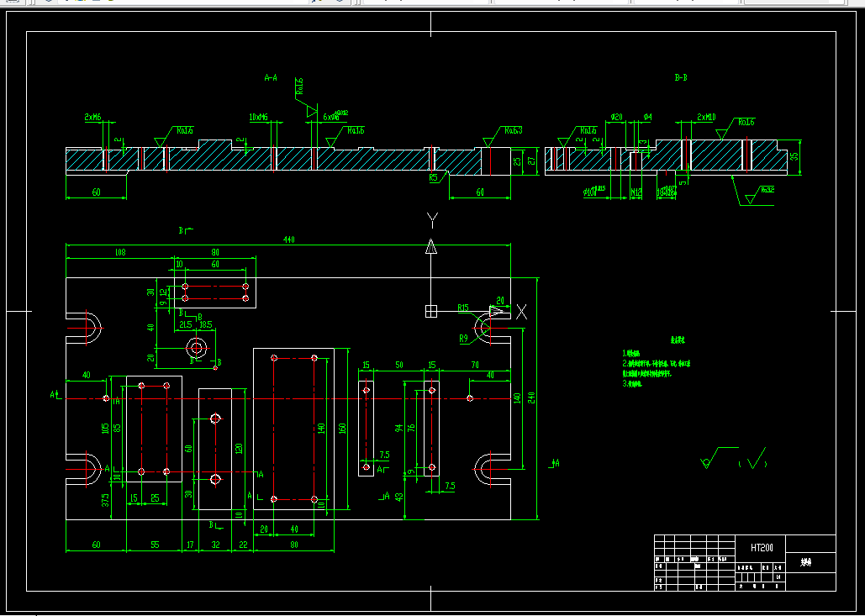Click the HT200 material text in title block
This screenshot has height=616, width=865.
point(762,548)
